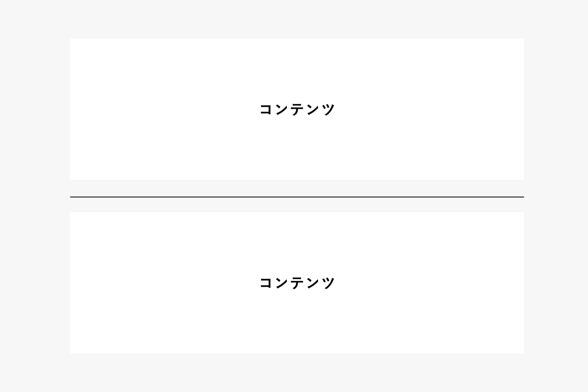588x392 pixels.
Task: Select the テ character in the lower label
Action: [x=297, y=283]
